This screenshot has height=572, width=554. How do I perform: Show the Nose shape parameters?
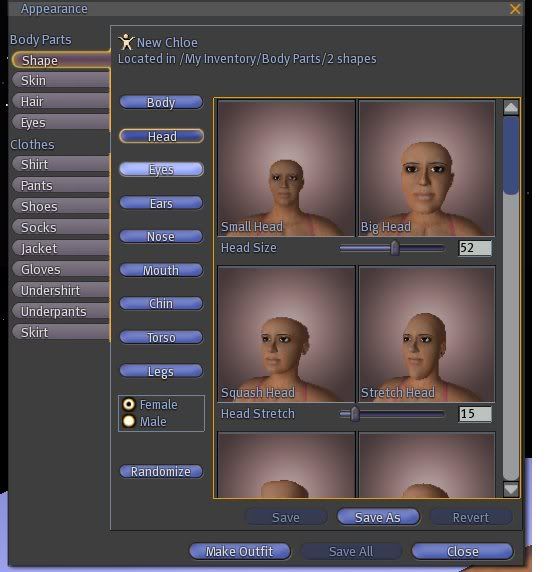click(161, 236)
